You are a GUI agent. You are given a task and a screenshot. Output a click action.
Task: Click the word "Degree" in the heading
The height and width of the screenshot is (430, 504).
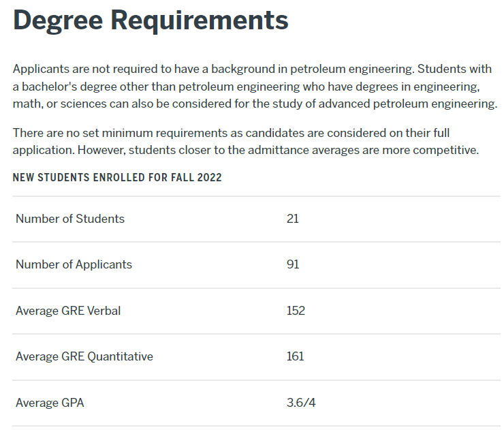(x=57, y=20)
